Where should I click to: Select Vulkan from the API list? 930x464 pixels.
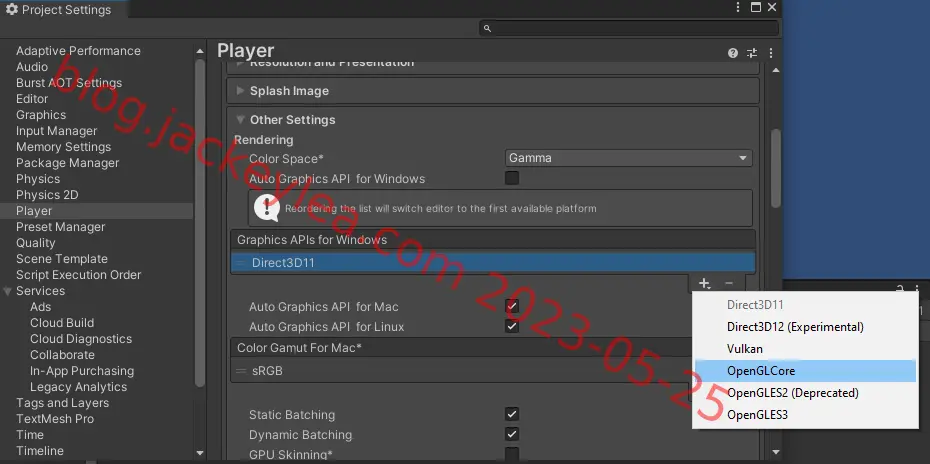coord(745,349)
